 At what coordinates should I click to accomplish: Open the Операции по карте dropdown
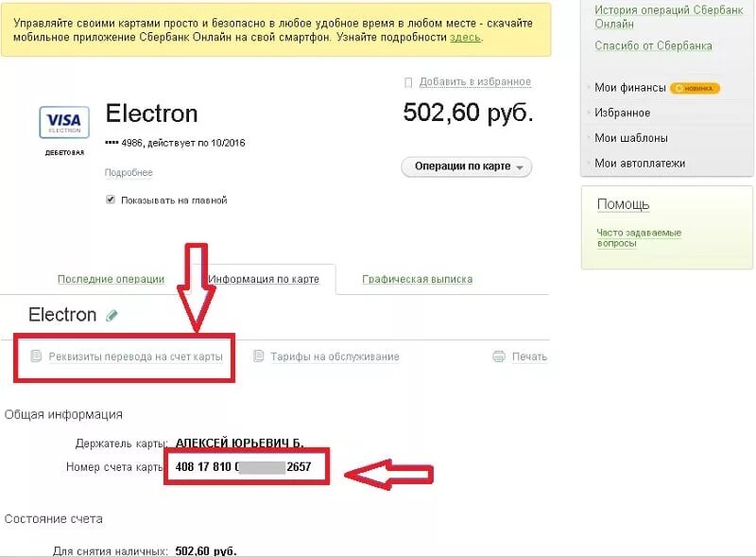[467, 166]
